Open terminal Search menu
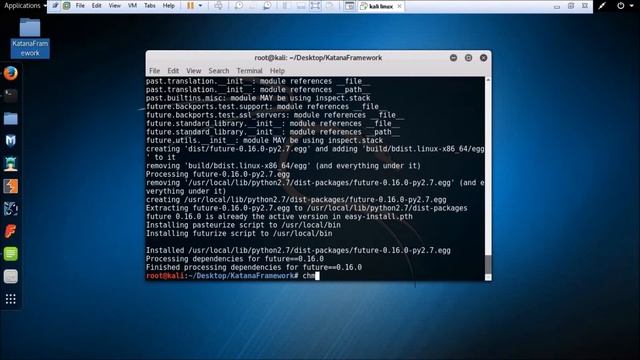 pyautogui.click(x=219, y=71)
